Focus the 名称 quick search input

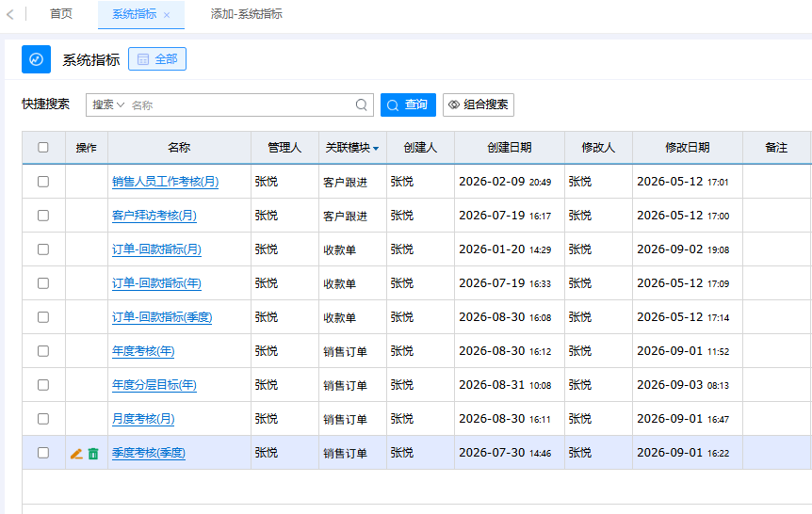(x=241, y=105)
